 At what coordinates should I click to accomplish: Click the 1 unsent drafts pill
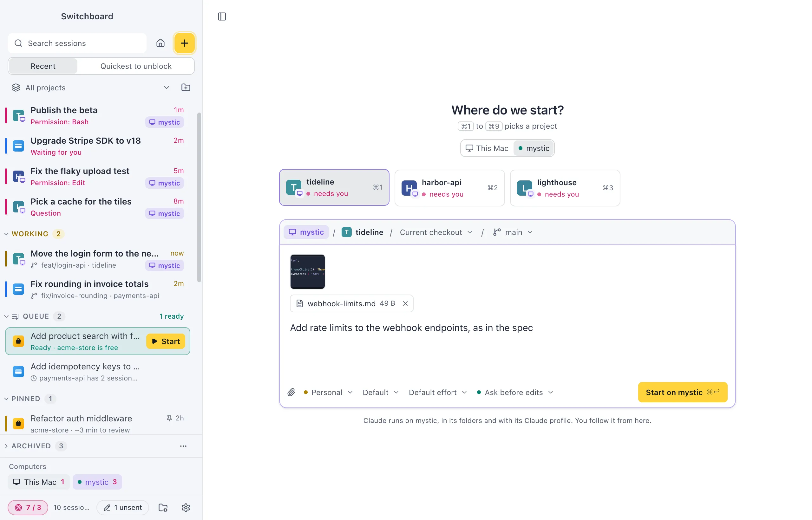pos(123,508)
